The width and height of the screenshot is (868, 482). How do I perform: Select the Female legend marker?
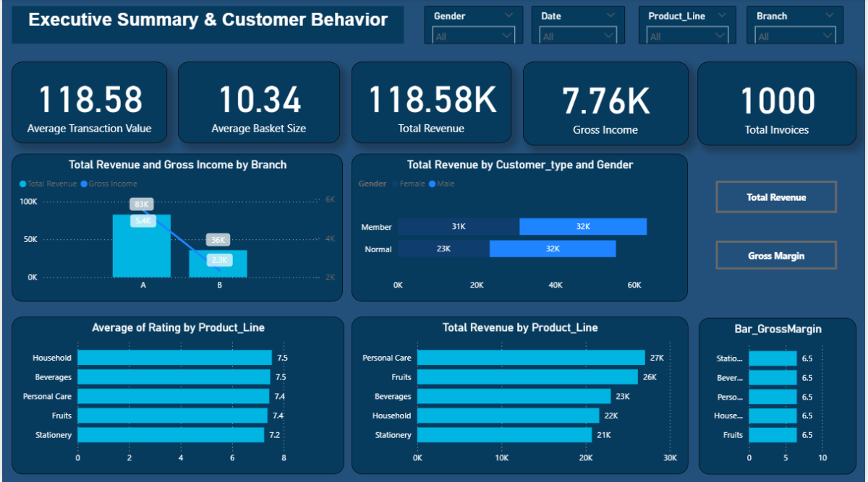pyautogui.click(x=395, y=184)
